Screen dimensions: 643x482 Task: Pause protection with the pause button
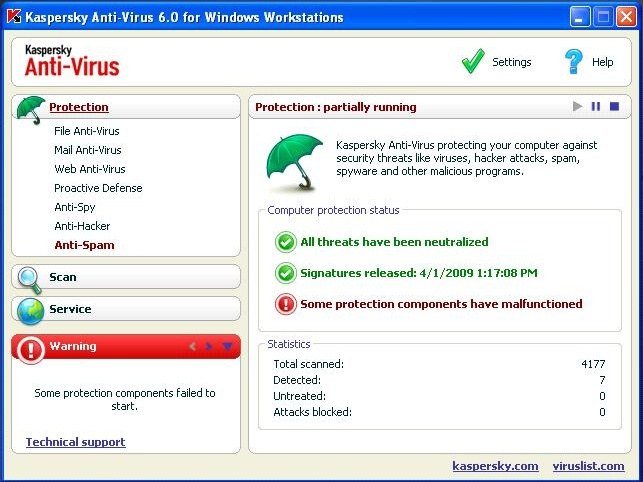point(596,107)
